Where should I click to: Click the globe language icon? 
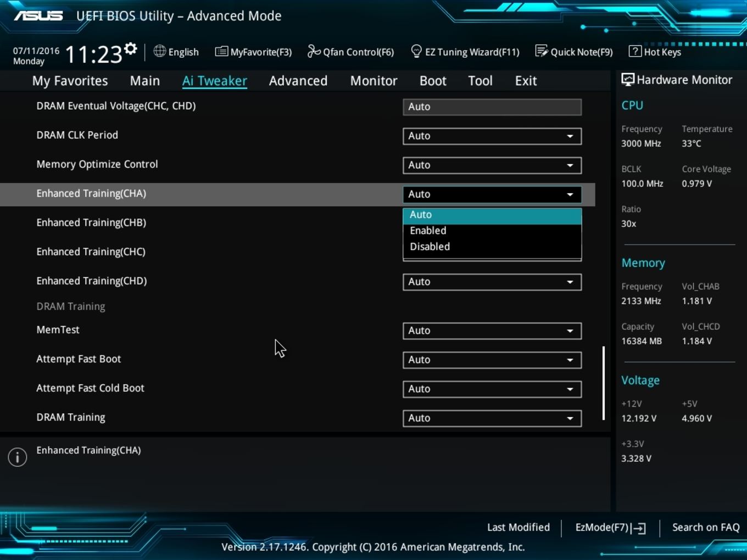[159, 51]
